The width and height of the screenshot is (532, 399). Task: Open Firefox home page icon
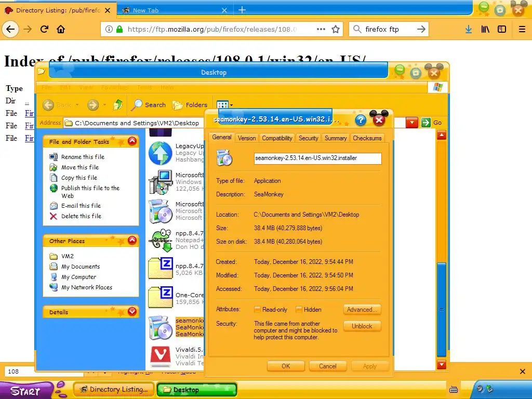pos(61,29)
